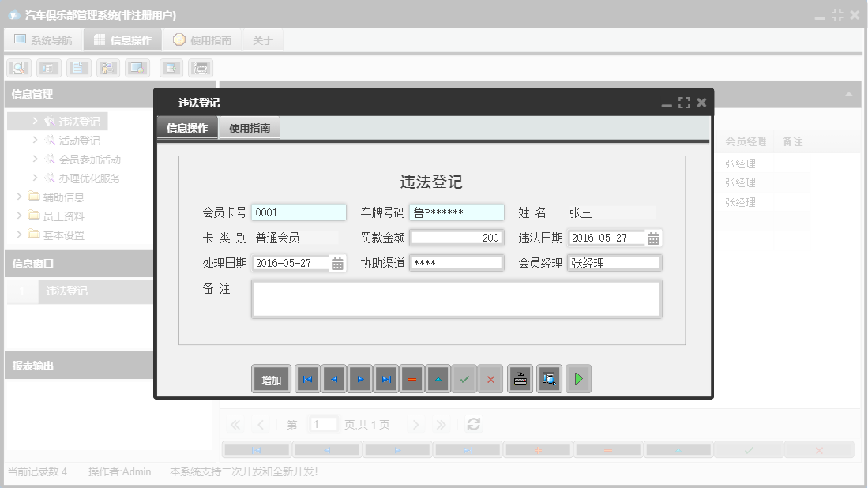Open the 违法日期 calendar picker
Screen dimensions: 868x488
pyautogui.click(x=653, y=237)
